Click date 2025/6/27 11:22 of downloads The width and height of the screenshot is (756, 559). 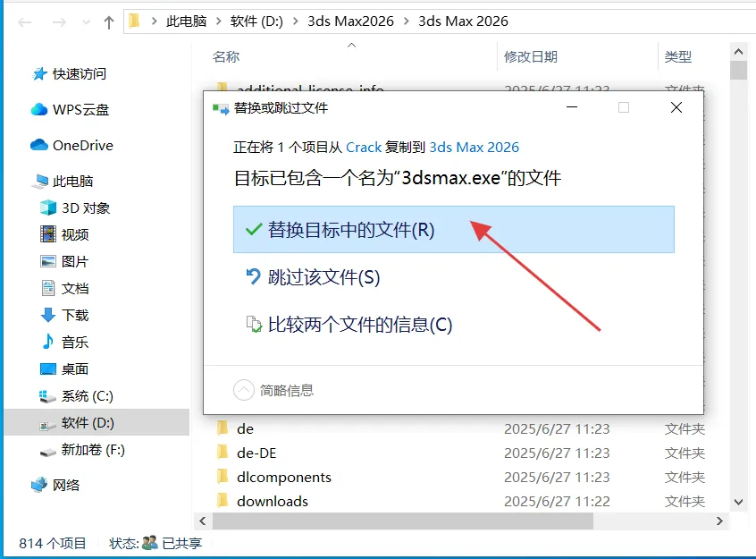tap(557, 501)
